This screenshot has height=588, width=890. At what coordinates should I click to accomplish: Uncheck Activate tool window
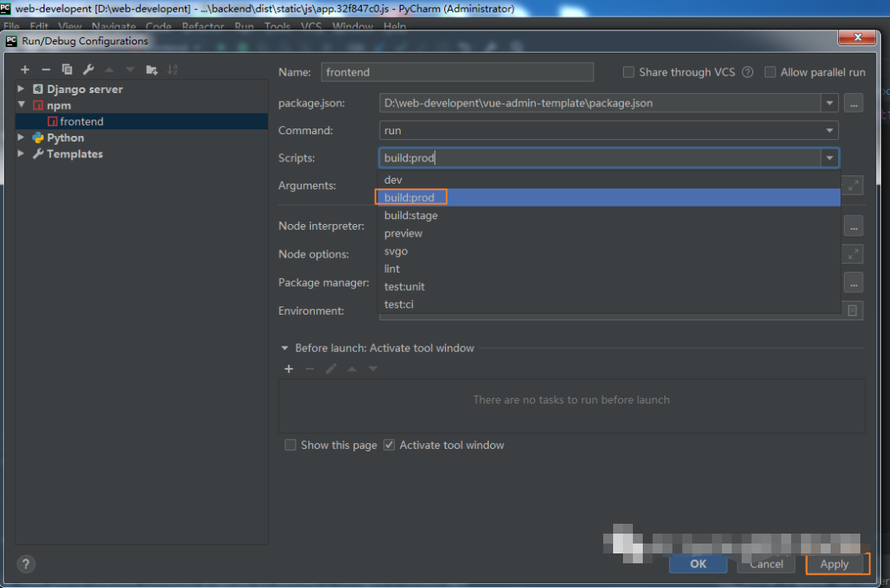pos(389,445)
